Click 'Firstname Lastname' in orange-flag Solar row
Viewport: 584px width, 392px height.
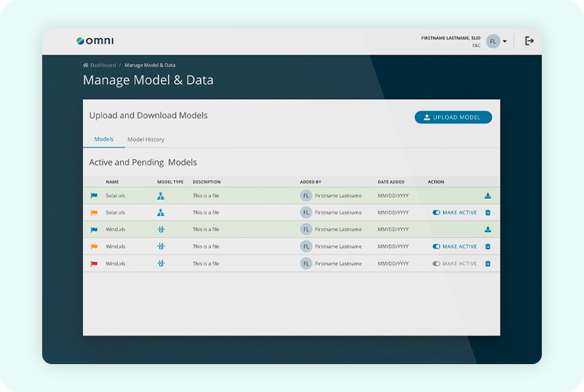pos(338,212)
